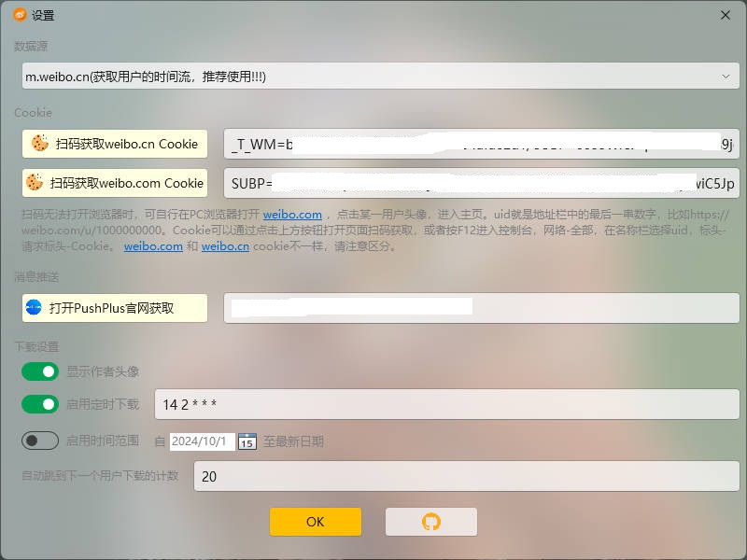Open the weibo.com link before 和
This screenshot has width=747, height=560.
tap(153, 246)
